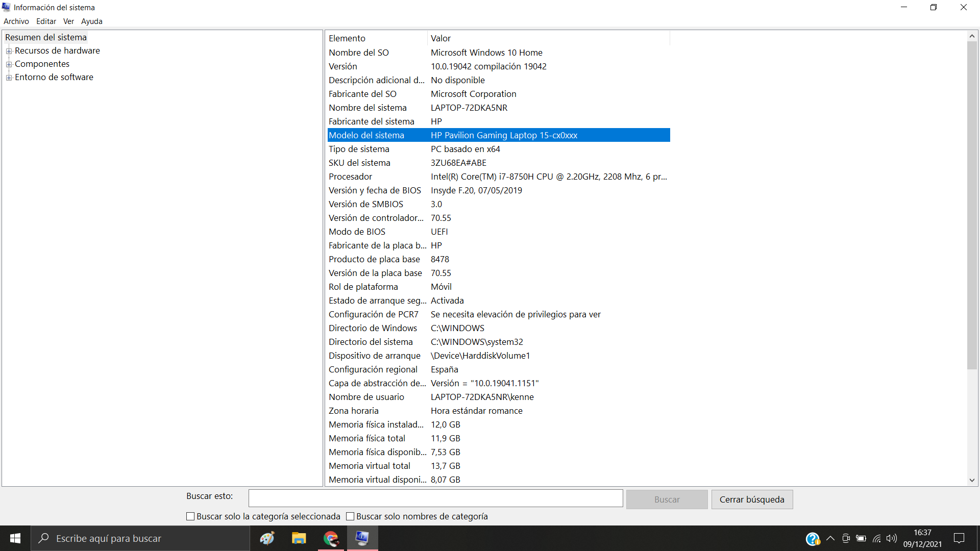Image resolution: width=980 pixels, height=551 pixels.
Task: Open the Ayuda menu
Action: click(91, 21)
